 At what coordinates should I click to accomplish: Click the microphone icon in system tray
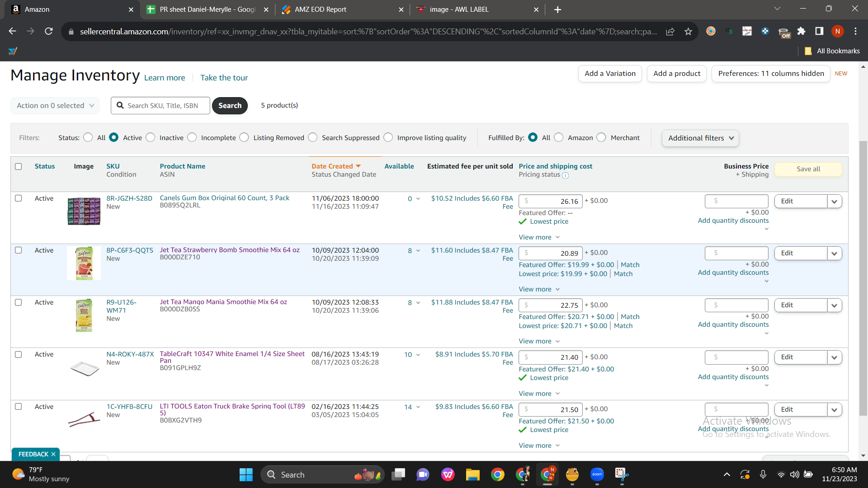763,474
